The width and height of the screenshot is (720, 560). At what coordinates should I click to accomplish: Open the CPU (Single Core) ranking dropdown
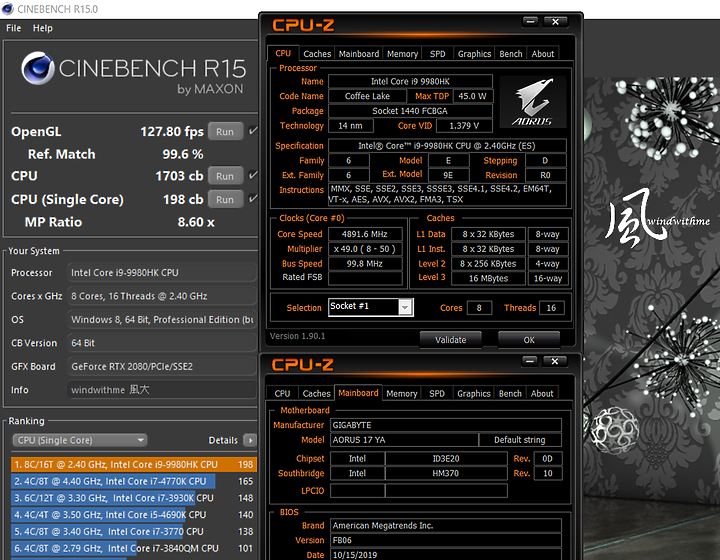(79, 440)
